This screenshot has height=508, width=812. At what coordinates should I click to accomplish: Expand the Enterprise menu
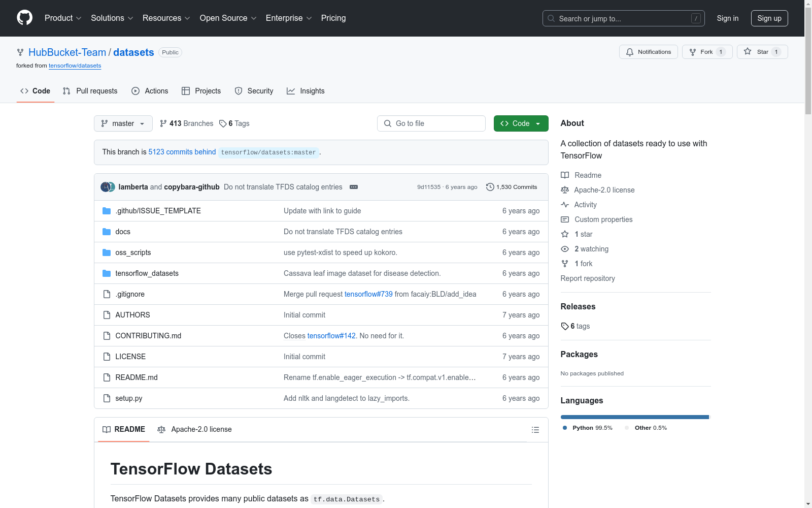289,18
